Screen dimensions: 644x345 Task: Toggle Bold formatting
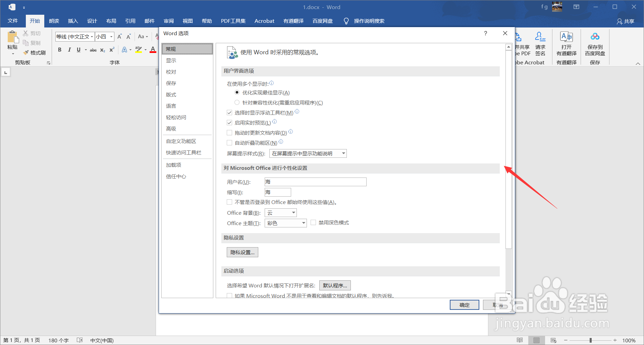[x=60, y=50]
